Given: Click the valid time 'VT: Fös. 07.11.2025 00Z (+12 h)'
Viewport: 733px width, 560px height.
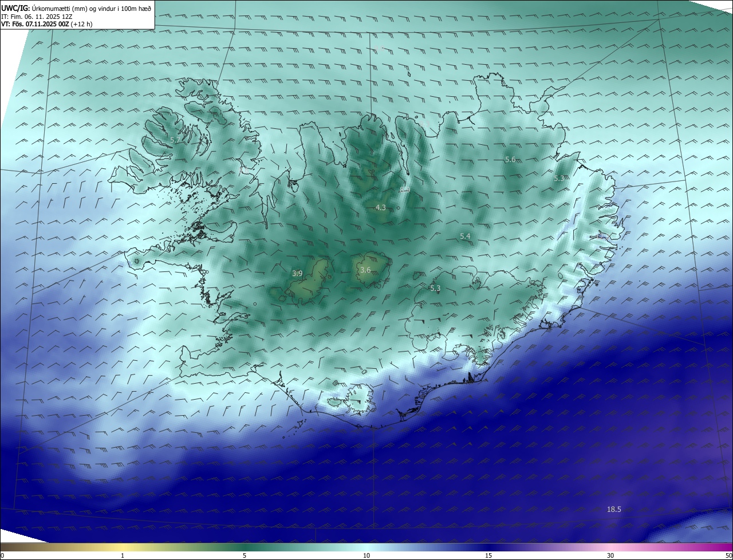Looking at the screenshot, I should tap(47, 24).
